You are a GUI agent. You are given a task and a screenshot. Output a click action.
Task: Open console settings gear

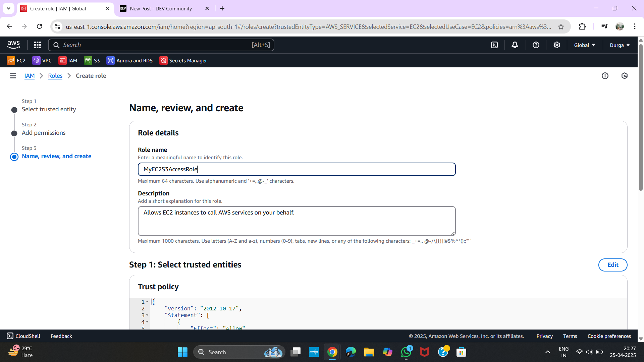[557, 45]
